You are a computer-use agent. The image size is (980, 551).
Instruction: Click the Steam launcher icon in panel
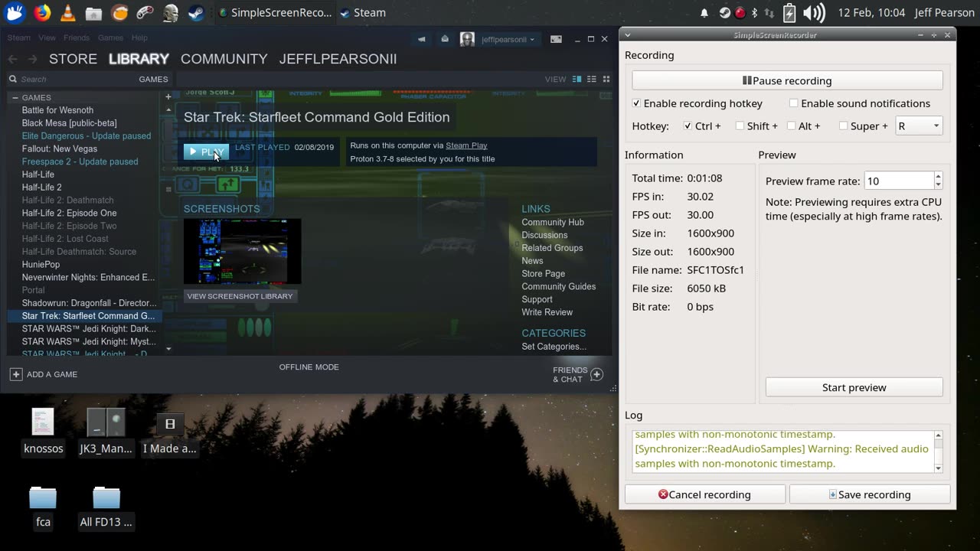[x=196, y=12]
